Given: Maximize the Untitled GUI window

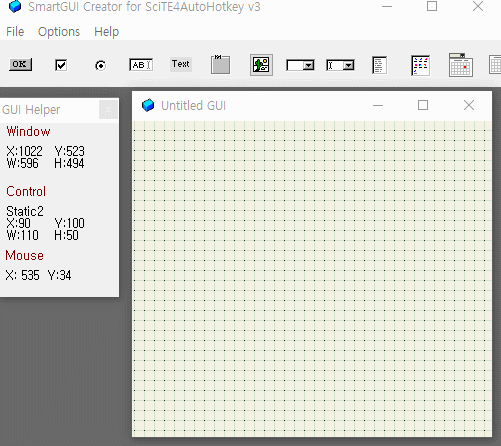Looking at the screenshot, I should click(423, 105).
